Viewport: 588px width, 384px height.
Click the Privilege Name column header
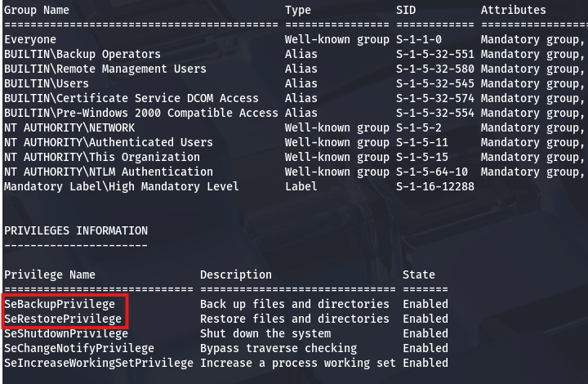click(50, 275)
